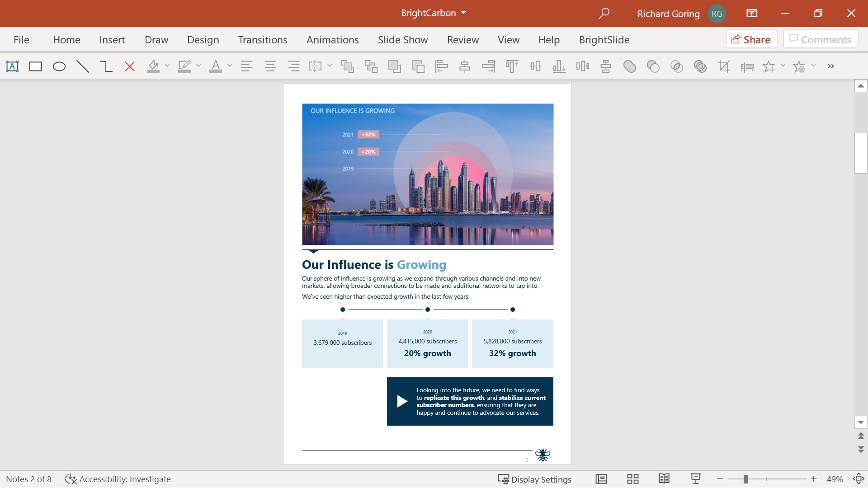This screenshot has height=488, width=868.
Task: Select the freeform shape tool
Action: pos(106,66)
